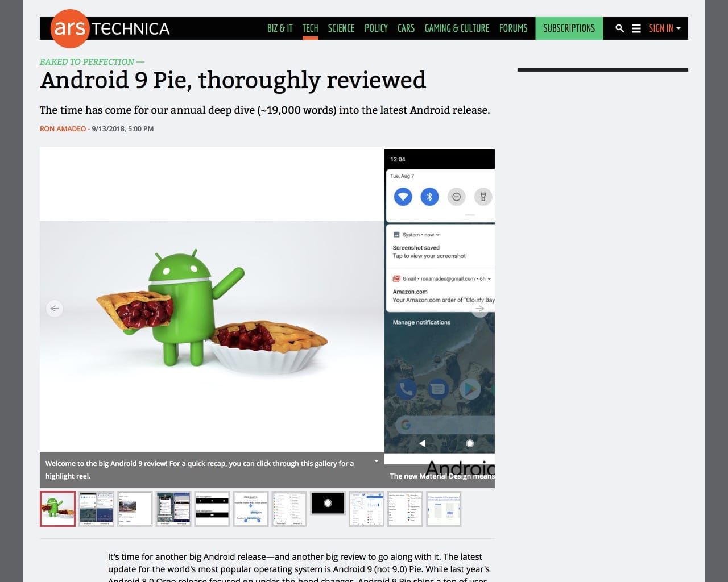The image size is (728, 582).
Task: Open the hamburger menu icon
Action: 636,28
